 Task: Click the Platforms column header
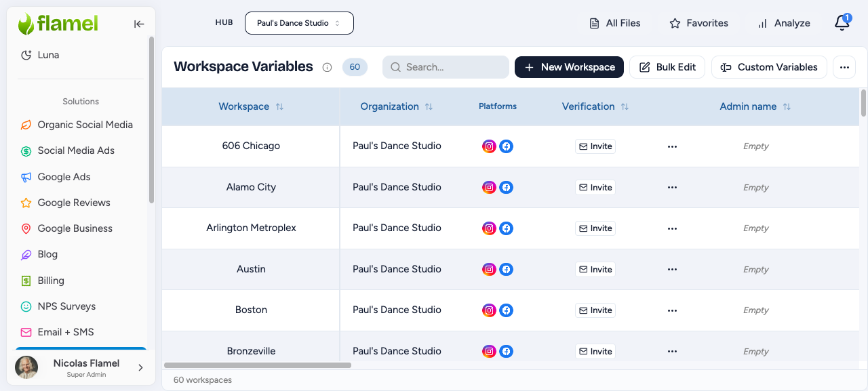point(498,106)
